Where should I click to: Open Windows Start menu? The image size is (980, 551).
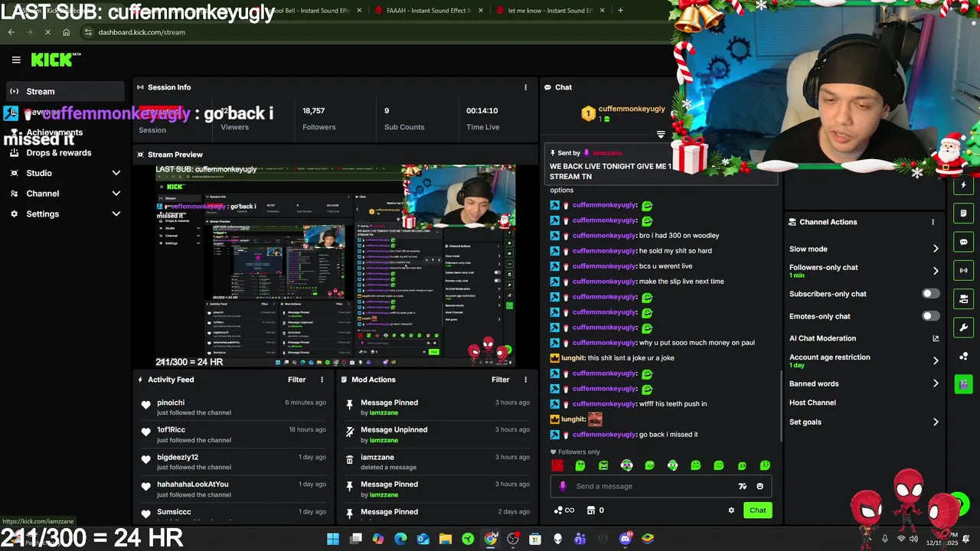coord(333,539)
